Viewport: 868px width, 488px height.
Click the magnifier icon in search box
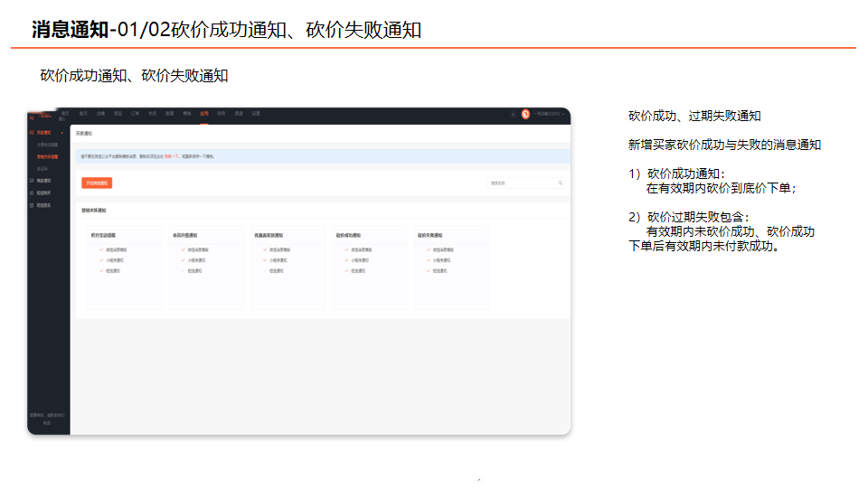point(561,183)
